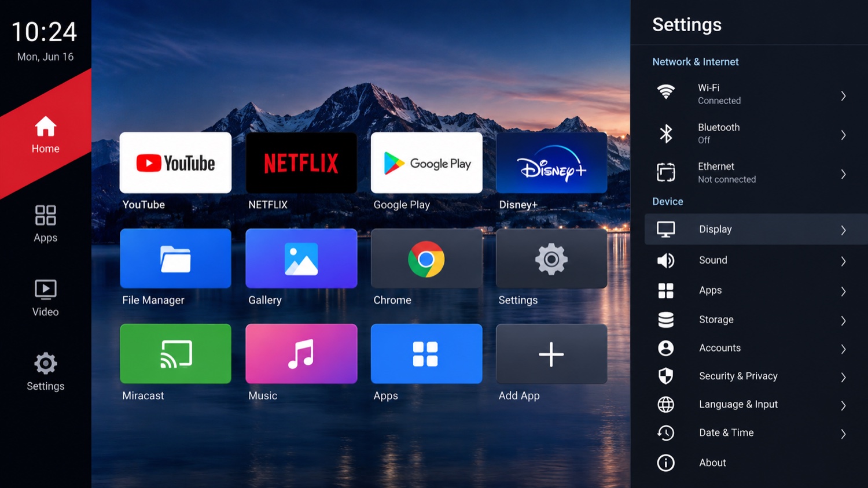Open the File Manager app
This screenshot has width=868, height=488.
pyautogui.click(x=175, y=258)
